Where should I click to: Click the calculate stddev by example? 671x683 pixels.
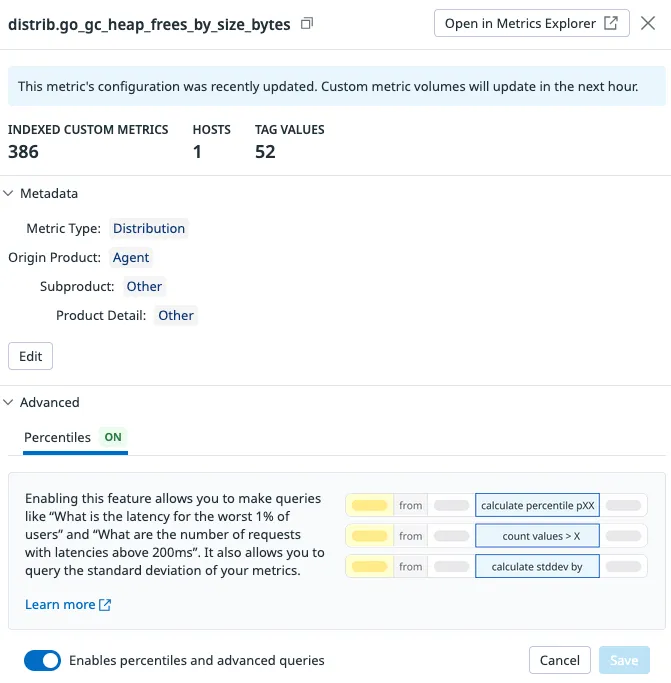537,567
